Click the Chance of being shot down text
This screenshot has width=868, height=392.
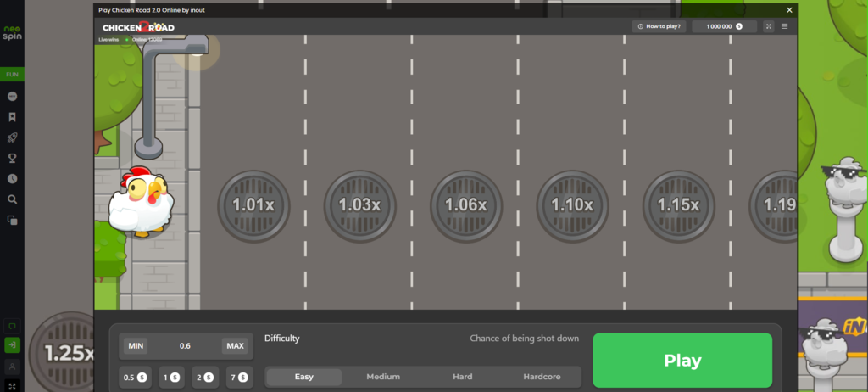point(524,339)
